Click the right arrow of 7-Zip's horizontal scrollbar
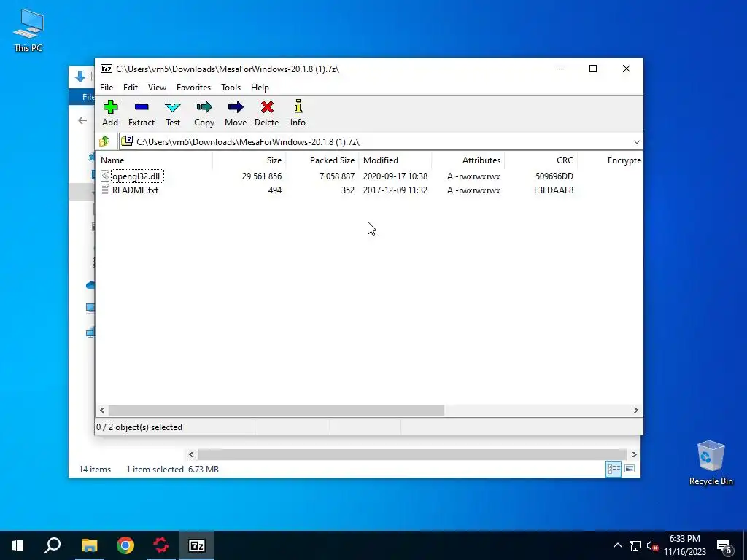 pyautogui.click(x=635, y=410)
